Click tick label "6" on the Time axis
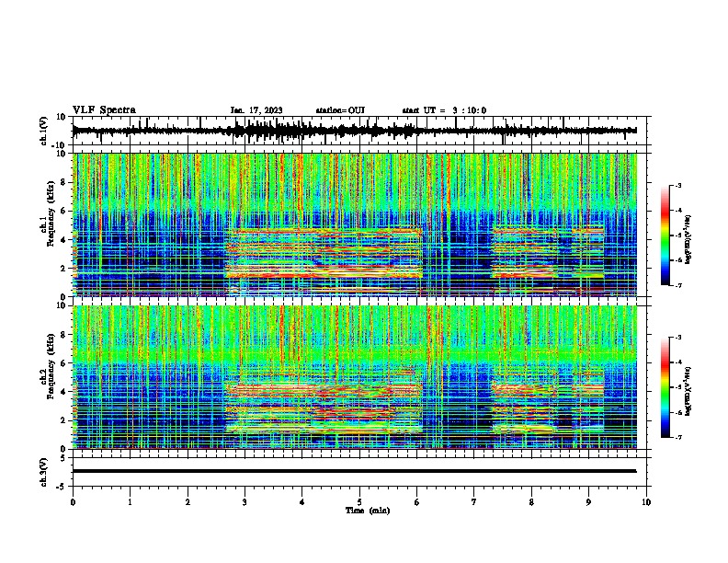 416,502
